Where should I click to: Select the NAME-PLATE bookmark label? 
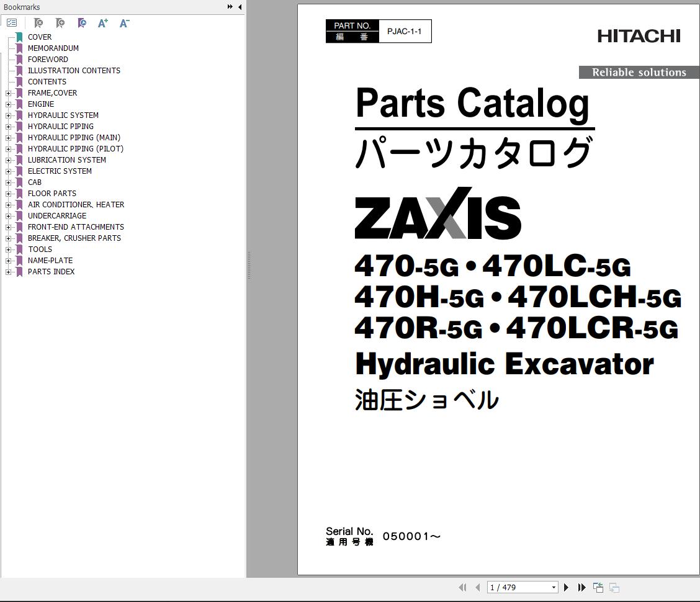coord(50,261)
